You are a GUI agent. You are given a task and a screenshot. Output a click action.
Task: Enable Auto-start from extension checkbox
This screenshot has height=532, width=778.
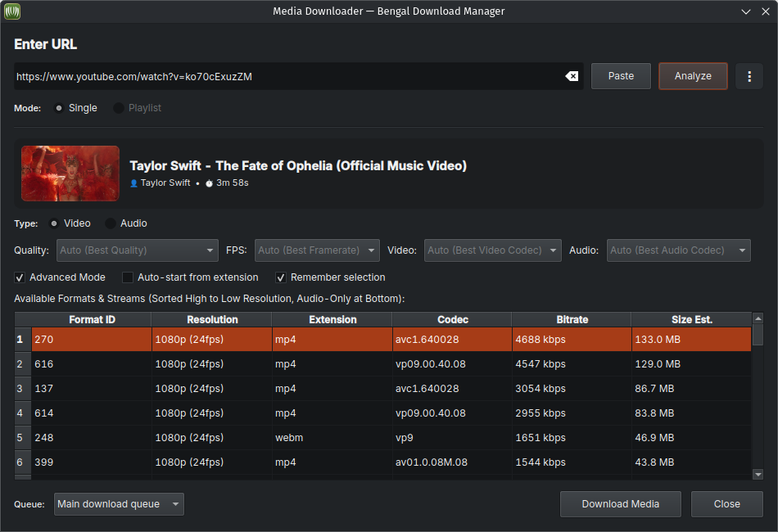click(128, 277)
